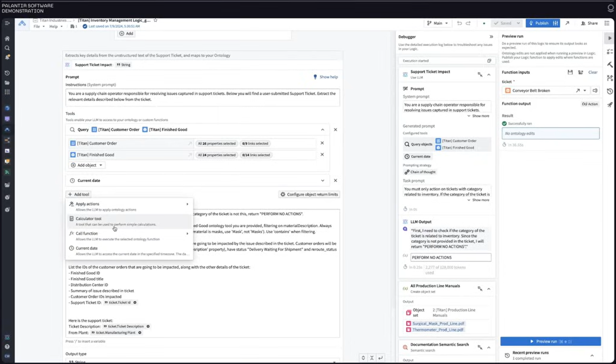Expand the System prompt with Show more
The width and height of the screenshot is (616, 364).
click(478, 116)
